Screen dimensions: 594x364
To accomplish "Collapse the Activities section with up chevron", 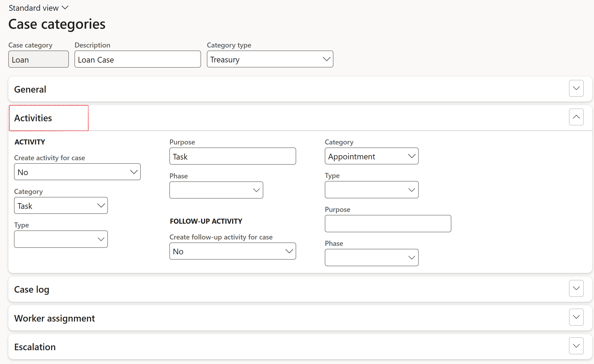I will point(576,117).
